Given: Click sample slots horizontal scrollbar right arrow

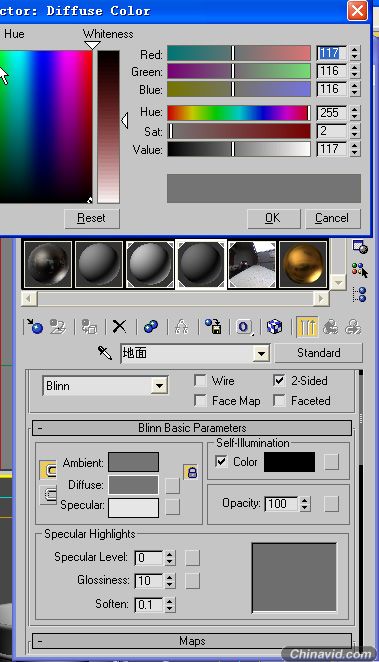Looking at the screenshot, I should (x=321, y=298).
